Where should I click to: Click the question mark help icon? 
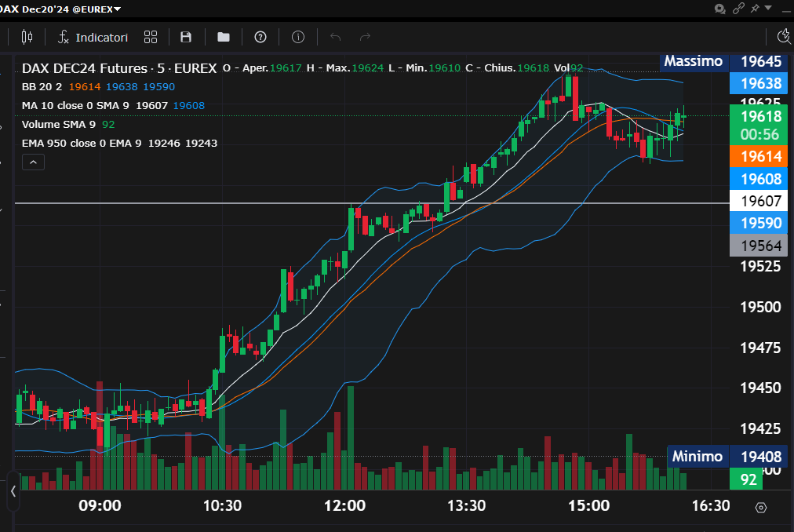(x=260, y=37)
